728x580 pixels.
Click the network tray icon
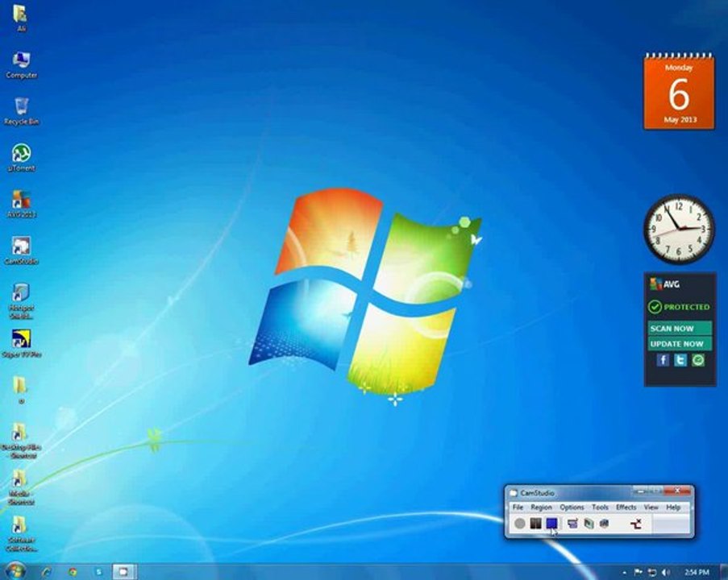tap(652, 573)
